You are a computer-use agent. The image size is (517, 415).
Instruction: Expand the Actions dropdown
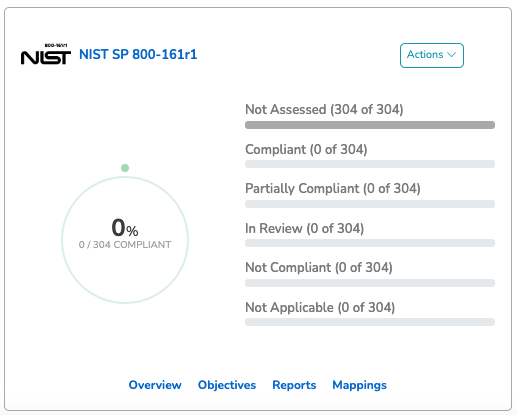pos(432,55)
